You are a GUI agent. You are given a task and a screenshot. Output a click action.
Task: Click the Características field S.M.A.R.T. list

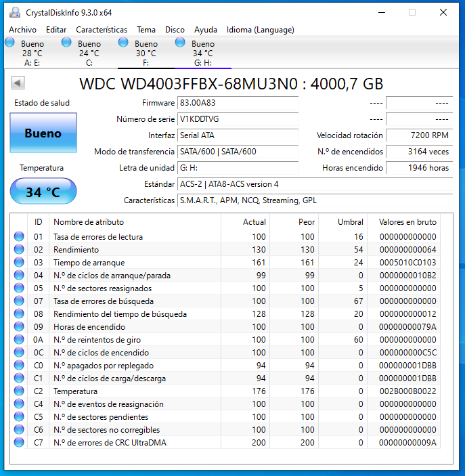click(315, 200)
